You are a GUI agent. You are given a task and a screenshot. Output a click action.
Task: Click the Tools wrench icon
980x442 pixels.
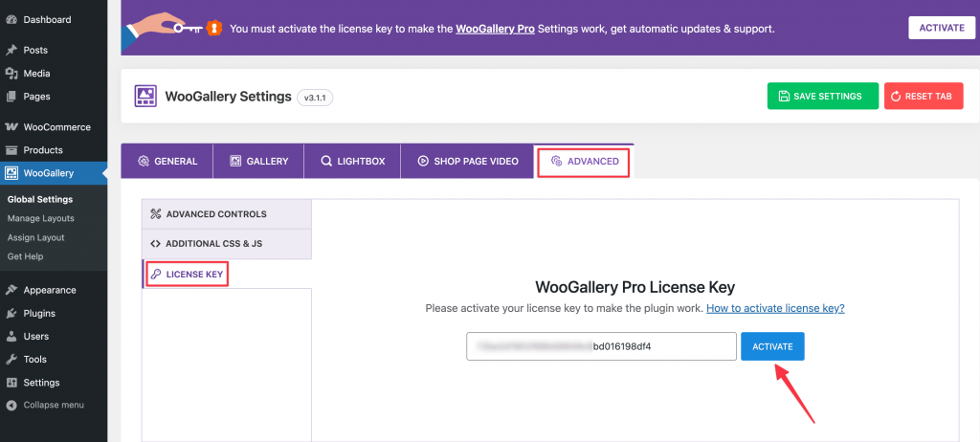click(11, 360)
